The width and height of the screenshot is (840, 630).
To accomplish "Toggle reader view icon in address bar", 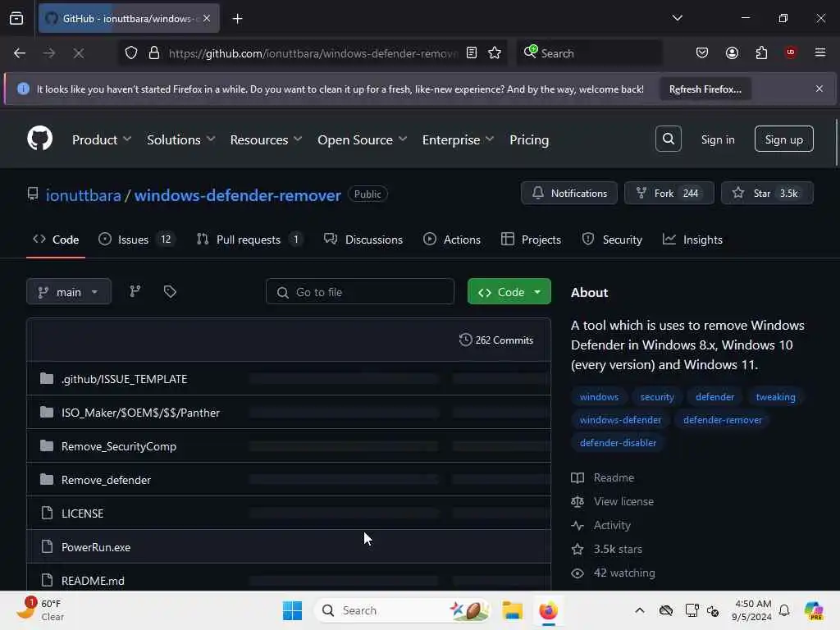I will click(472, 52).
